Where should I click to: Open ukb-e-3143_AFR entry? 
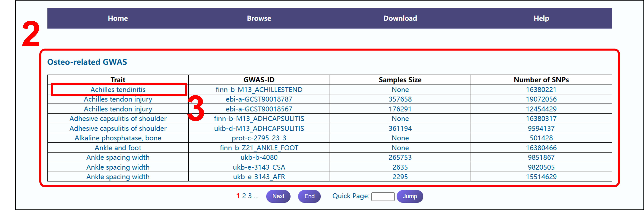[x=259, y=177]
